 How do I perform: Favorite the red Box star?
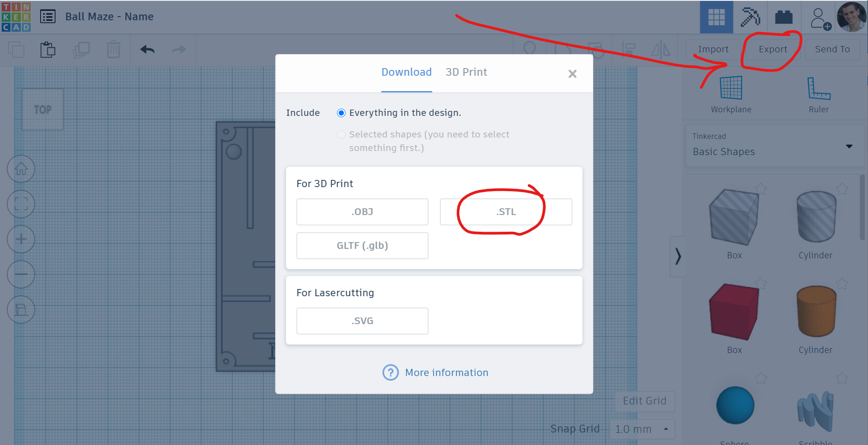(761, 283)
